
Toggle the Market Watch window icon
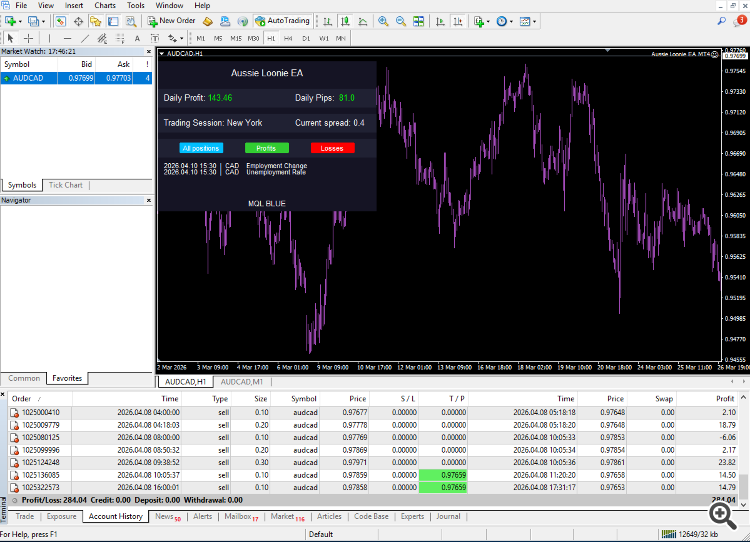point(60,21)
